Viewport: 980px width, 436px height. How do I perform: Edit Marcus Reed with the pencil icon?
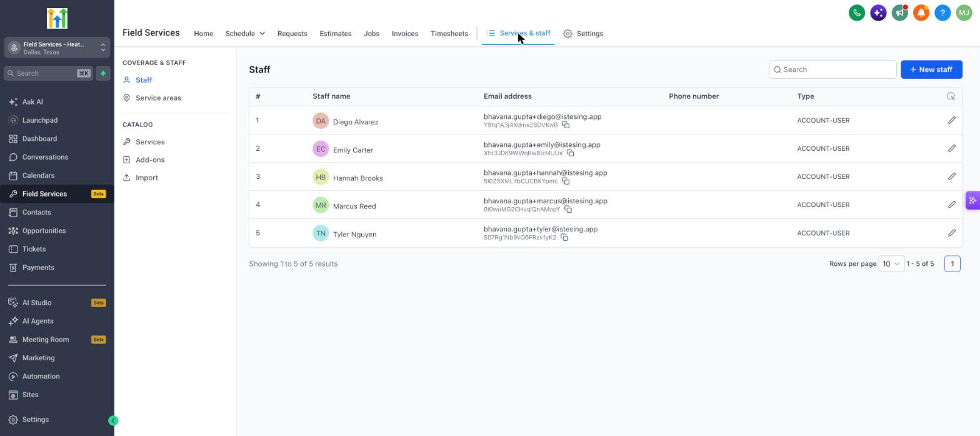pos(952,205)
